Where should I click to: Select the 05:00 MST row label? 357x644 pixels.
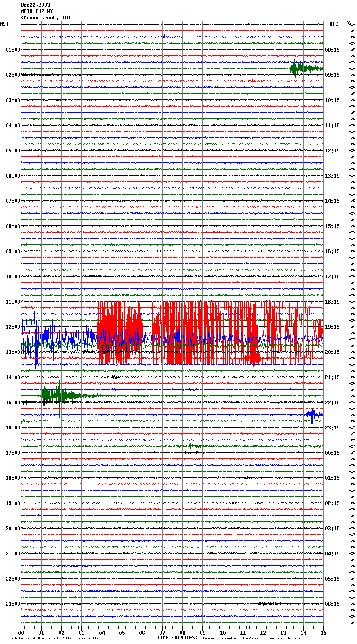(x=13, y=151)
